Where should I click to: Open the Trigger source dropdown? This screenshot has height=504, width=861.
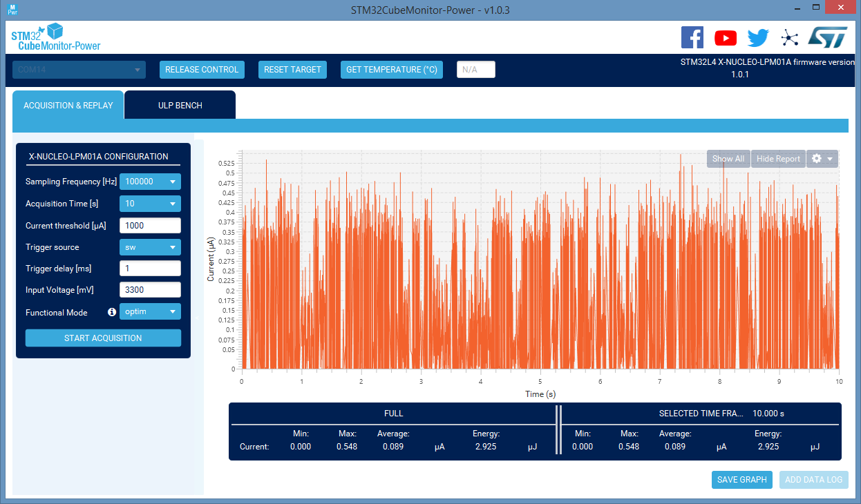(x=150, y=247)
